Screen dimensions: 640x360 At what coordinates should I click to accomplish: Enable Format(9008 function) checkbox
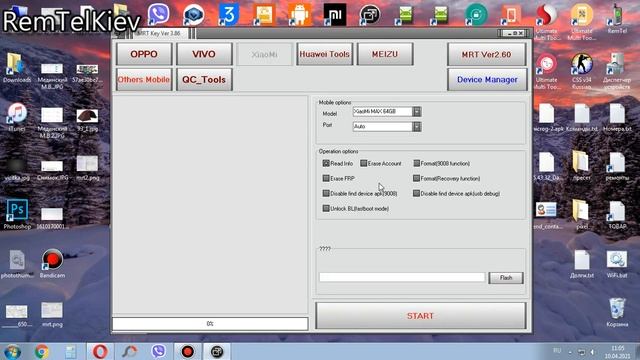[416, 163]
